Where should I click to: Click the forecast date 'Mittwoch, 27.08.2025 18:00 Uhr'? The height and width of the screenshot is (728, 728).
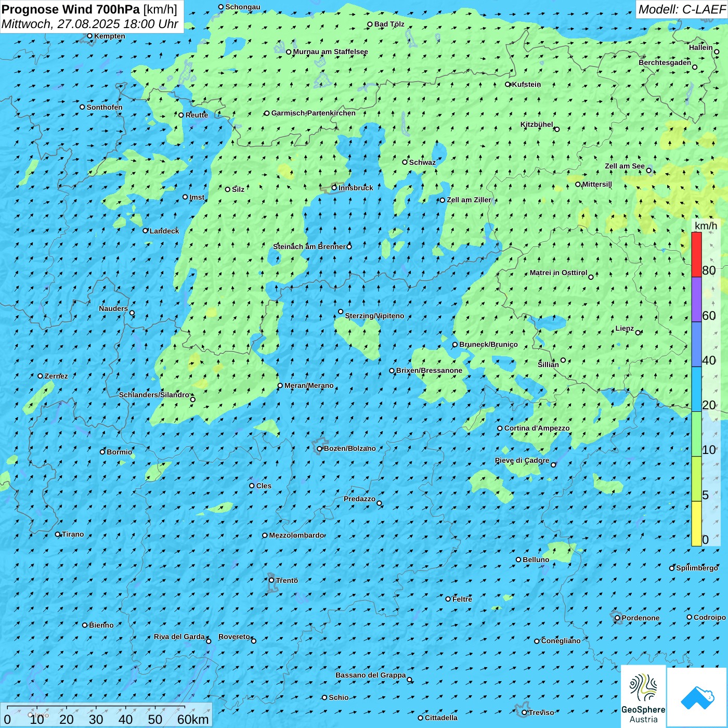(90, 24)
